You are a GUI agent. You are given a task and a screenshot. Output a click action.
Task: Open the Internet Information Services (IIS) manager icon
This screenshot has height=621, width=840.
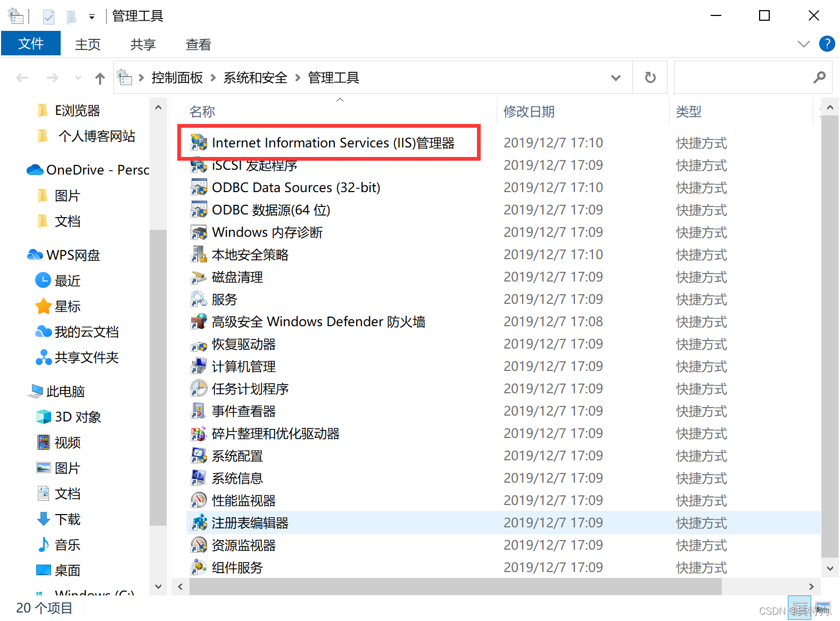(x=199, y=143)
